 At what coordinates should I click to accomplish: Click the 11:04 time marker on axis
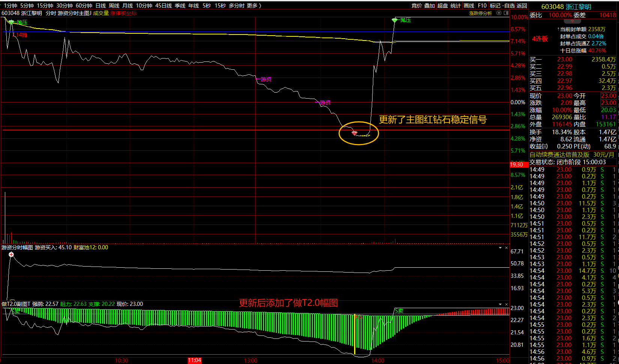pos(194,360)
